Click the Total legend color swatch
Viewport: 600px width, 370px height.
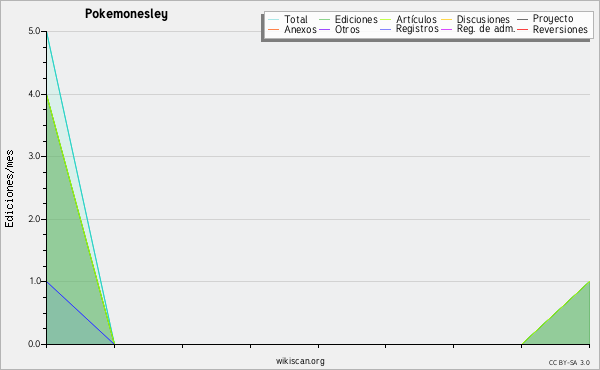pos(274,20)
